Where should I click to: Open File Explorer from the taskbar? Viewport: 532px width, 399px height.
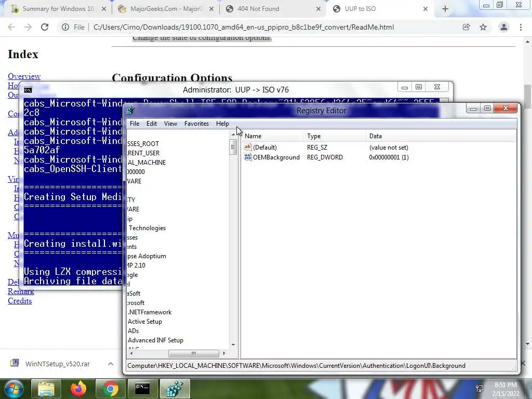pos(46,389)
